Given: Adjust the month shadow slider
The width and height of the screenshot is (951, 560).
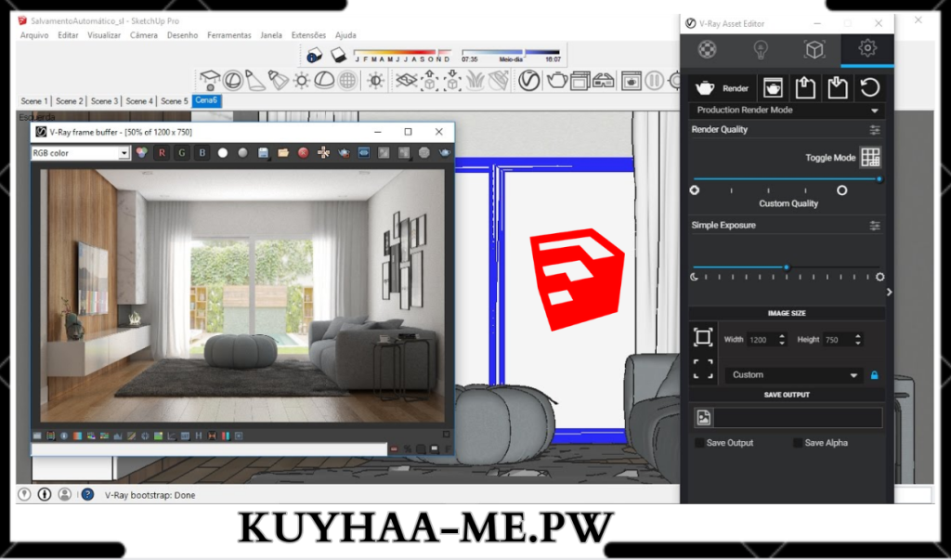Looking at the screenshot, I should coord(403,52).
